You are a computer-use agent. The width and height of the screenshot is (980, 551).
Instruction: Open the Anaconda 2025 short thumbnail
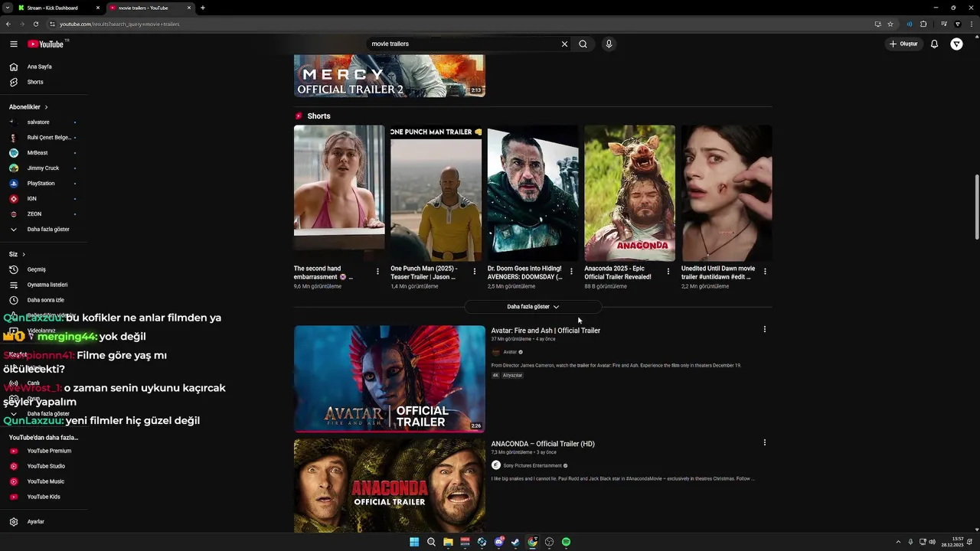[x=629, y=194]
